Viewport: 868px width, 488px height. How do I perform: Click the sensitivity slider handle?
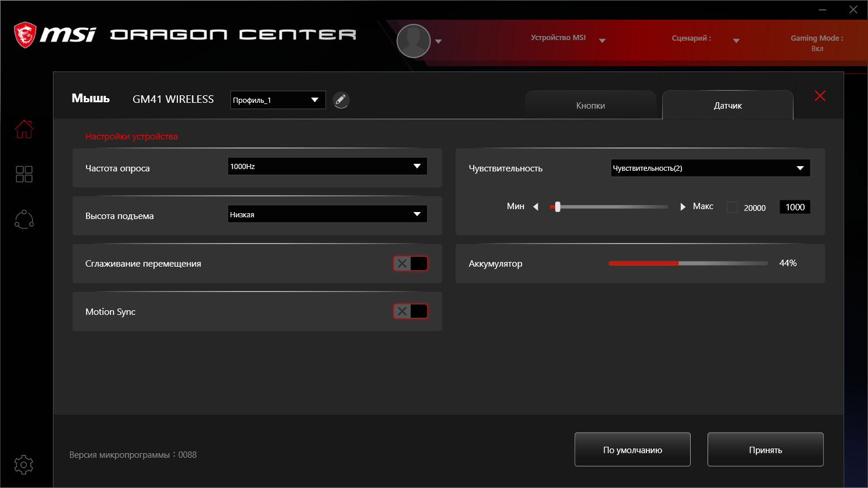558,207
